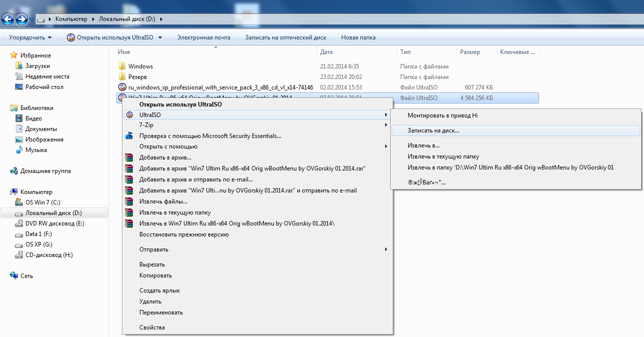Screen dimensions: 644x337
Task: Open recent pages dropdown arrow
Action: coord(32,19)
